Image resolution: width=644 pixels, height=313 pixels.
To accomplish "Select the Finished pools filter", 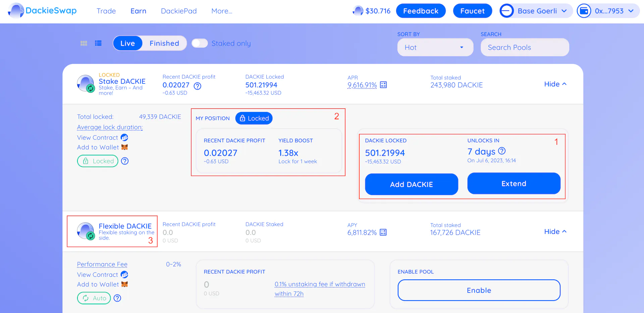I will point(164,43).
